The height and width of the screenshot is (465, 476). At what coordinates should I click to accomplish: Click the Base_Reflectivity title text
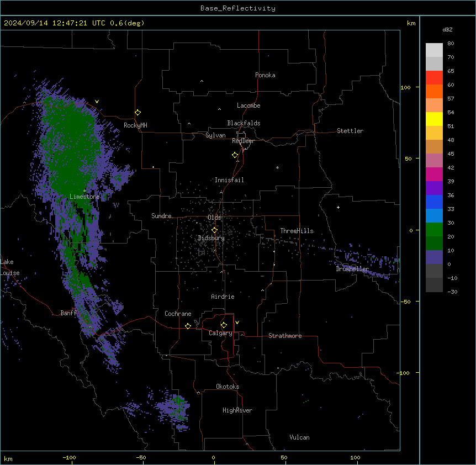pyautogui.click(x=238, y=8)
